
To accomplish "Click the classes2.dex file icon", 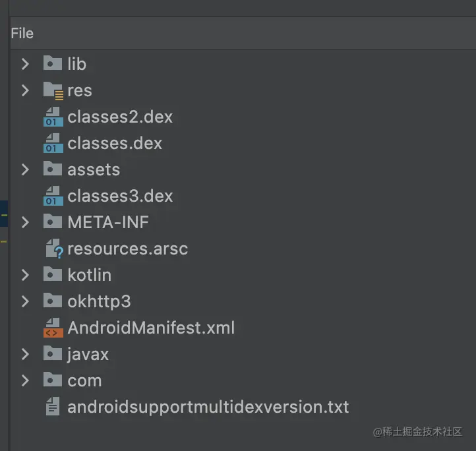I will [x=53, y=117].
